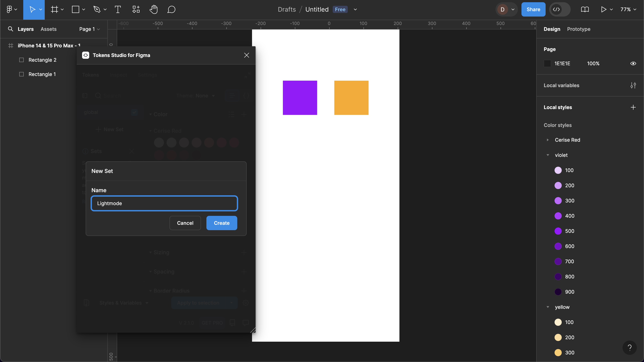Select the violet 500 color swatch
The width and height of the screenshot is (644, 362).
click(x=558, y=231)
